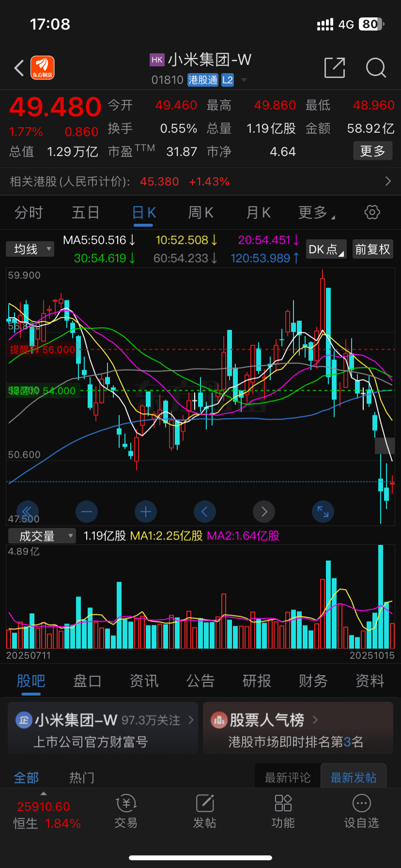Screen dimensions: 401x868
Task: Tap the HK market badge
Action: click(x=157, y=60)
